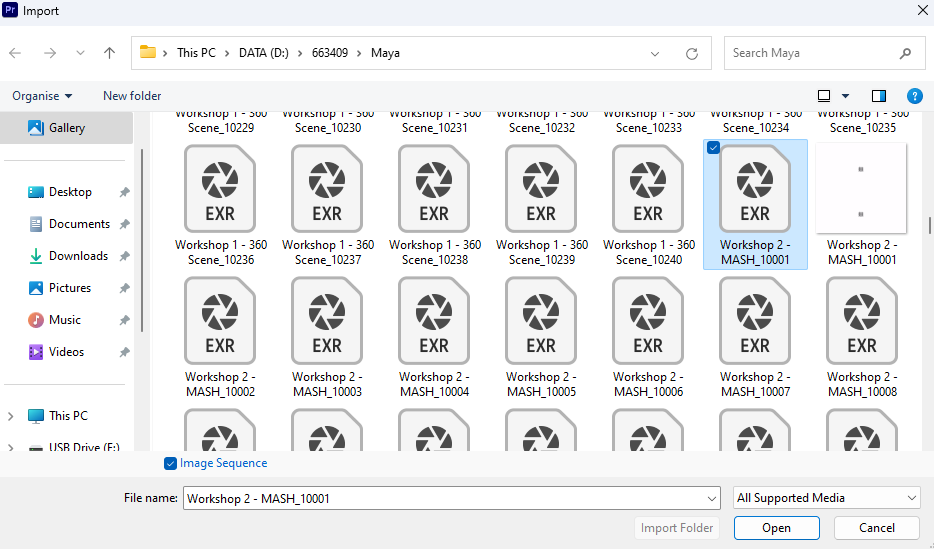934x549 pixels.
Task: Click the Open button
Action: pos(776,528)
